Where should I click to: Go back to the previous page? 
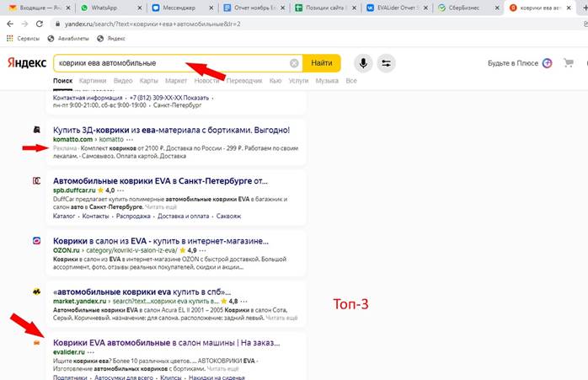point(10,24)
